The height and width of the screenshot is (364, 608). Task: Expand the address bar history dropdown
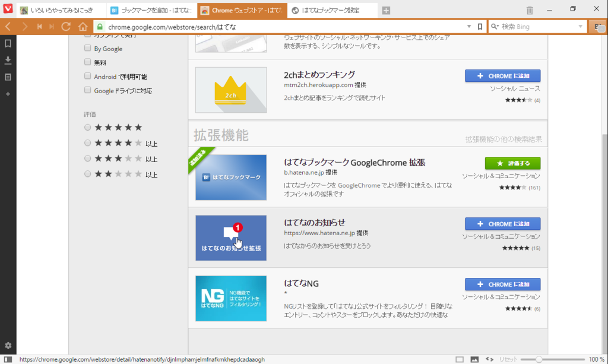coord(469,27)
